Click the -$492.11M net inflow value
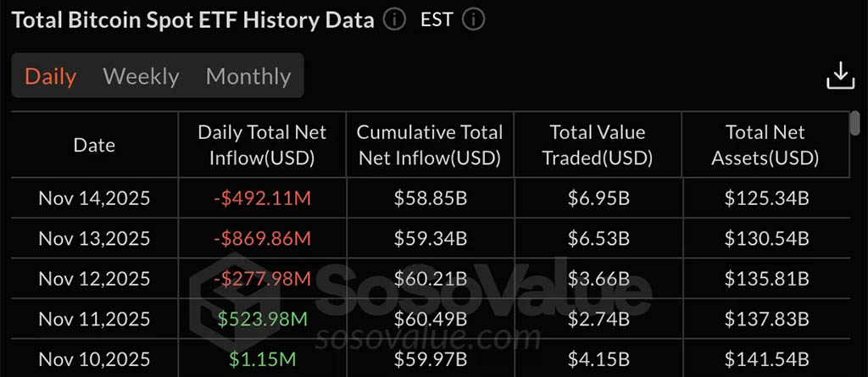Image resolution: width=868 pixels, height=377 pixels. [262, 199]
